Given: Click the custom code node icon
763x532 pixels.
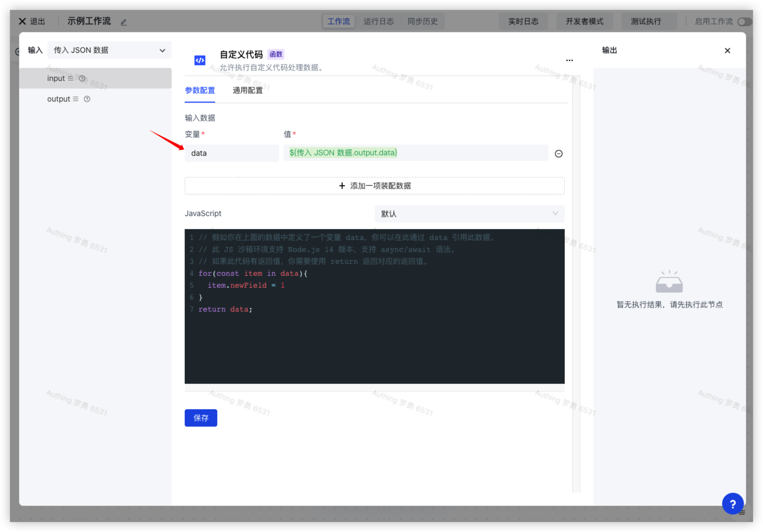Looking at the screenshot, I should point(200,60).
